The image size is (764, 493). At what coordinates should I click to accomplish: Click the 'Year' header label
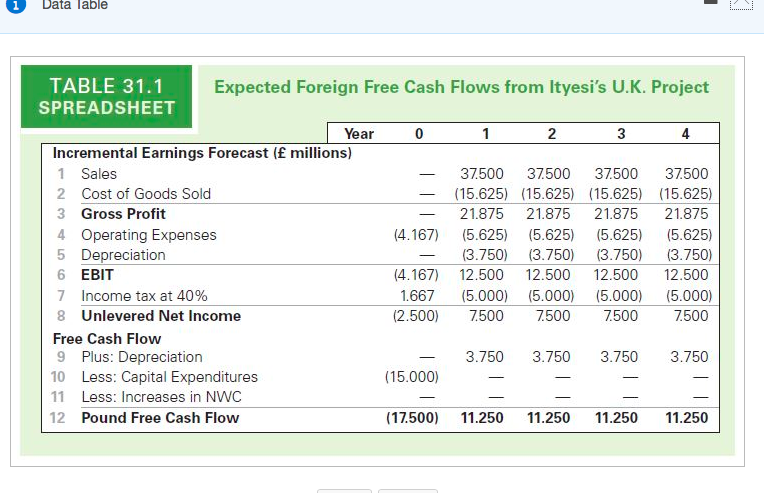click(x=359, y=133)
